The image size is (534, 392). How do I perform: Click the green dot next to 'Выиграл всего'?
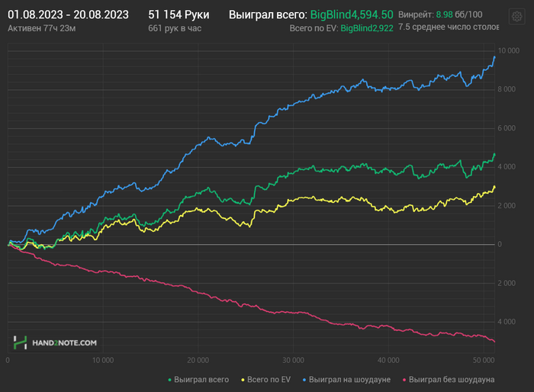pyautogui.click(x=169, y=380)
